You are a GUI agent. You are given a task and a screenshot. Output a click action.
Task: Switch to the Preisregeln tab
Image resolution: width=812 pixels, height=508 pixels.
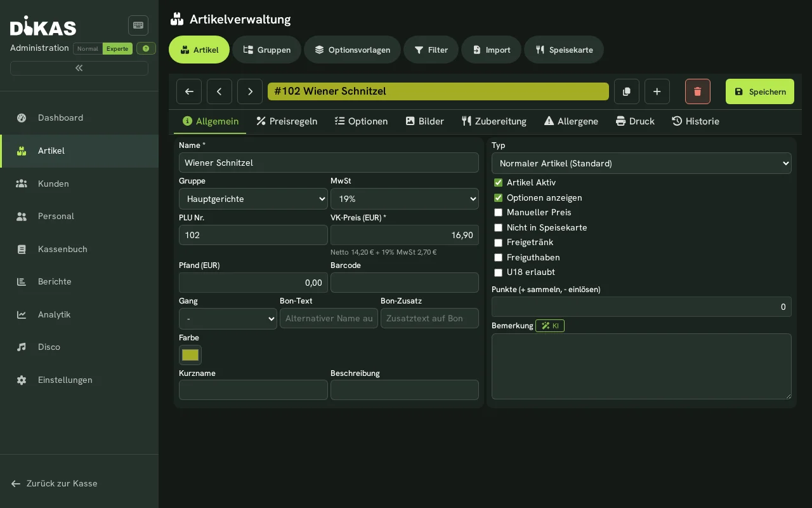(x=287, y=121)
